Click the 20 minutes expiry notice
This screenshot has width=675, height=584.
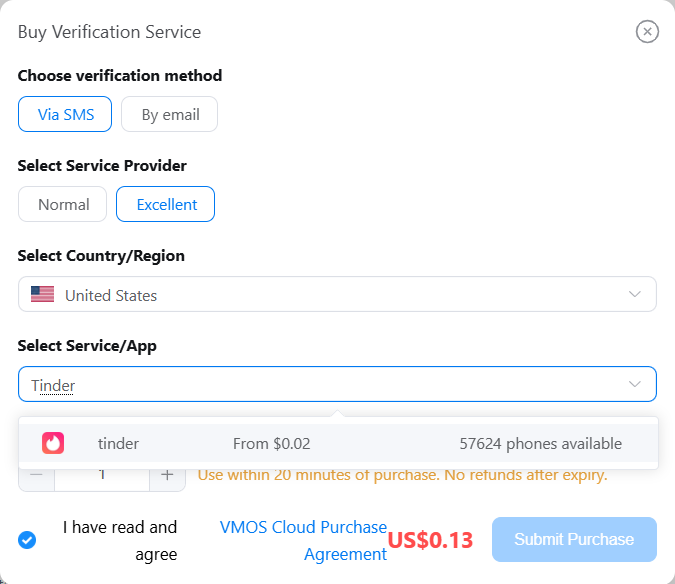[403, 475]
